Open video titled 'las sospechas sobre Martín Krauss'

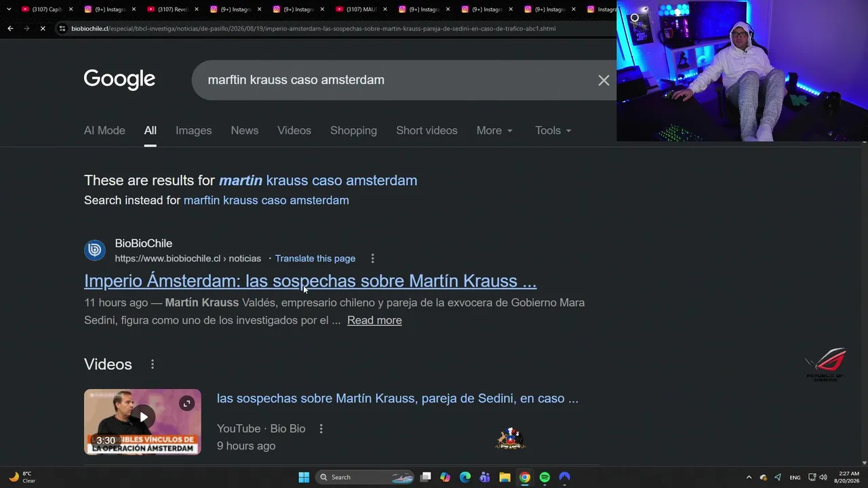tap(397, 399)
